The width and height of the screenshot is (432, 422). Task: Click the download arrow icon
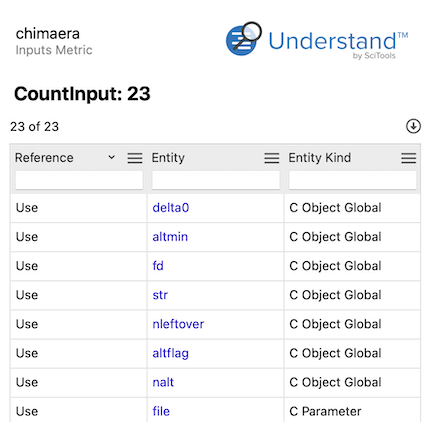pyautogui.click(x=413, y=126)
